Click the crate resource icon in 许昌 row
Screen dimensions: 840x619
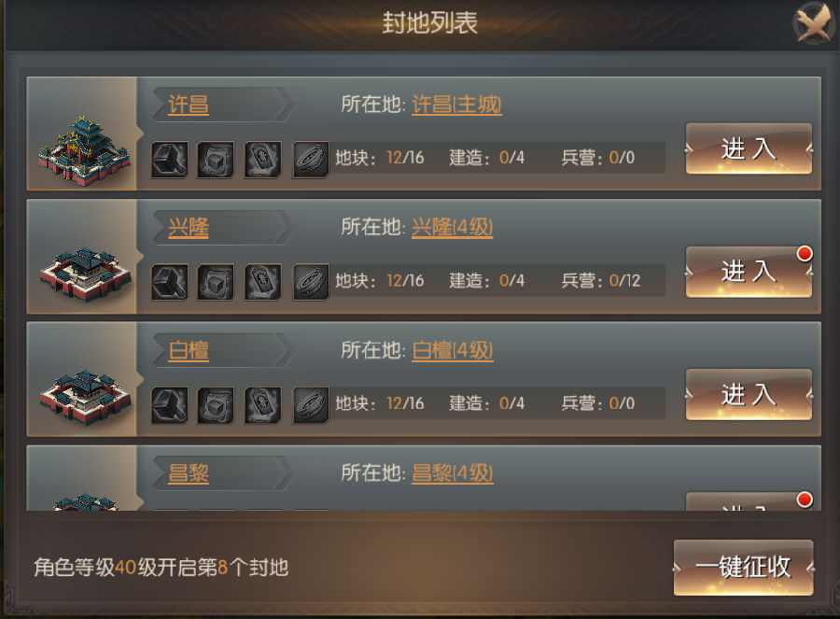[x=216, y=160]
